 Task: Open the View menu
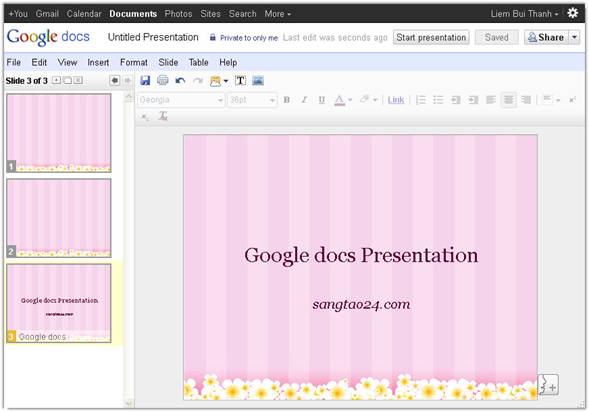[x=67, y=62]
